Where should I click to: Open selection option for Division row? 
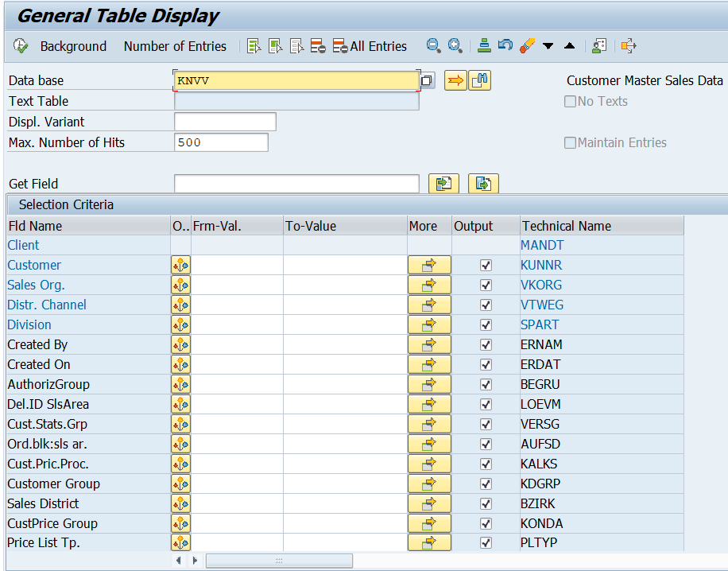[x=180, y=324]
